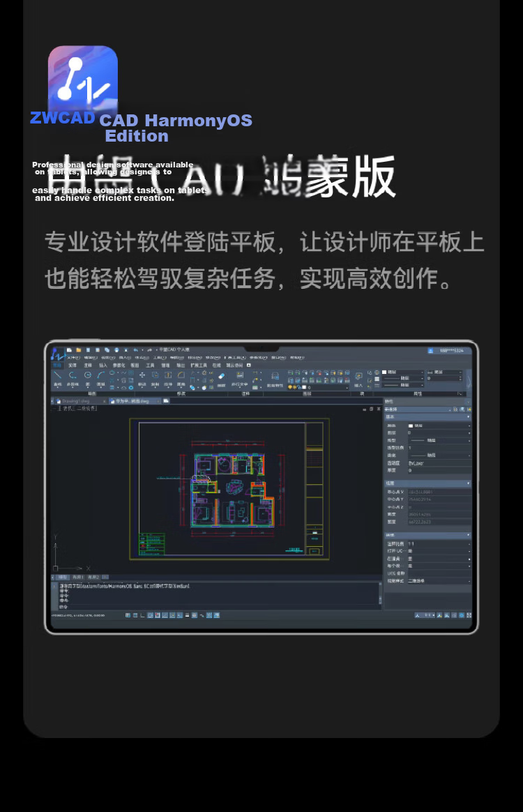Open Layer Properties (图层特性) manager

[x=275, y=379]
